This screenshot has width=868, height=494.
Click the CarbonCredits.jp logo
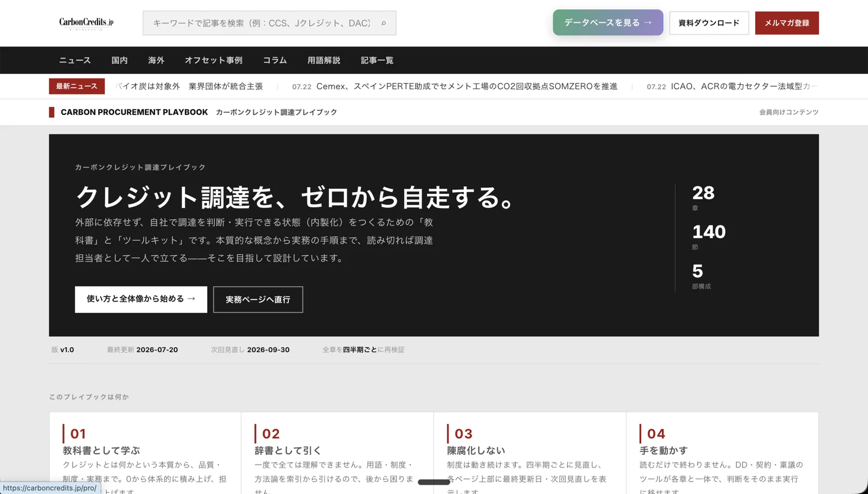point(86,23)
